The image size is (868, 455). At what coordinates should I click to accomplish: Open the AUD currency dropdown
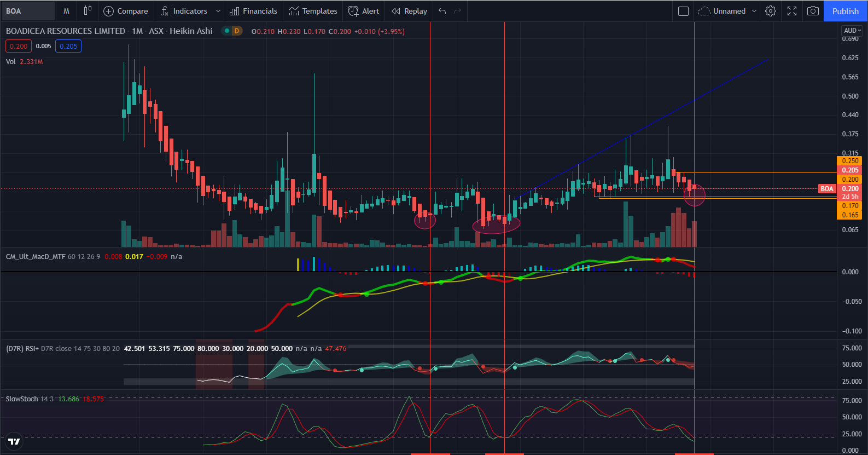(x=852, y=31)
